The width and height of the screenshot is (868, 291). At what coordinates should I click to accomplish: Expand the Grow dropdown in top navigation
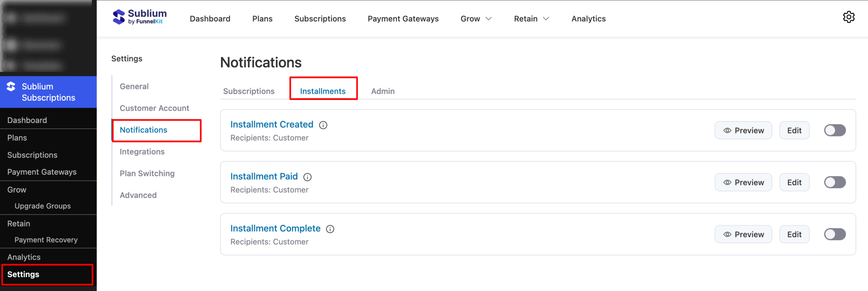(476, 19)
